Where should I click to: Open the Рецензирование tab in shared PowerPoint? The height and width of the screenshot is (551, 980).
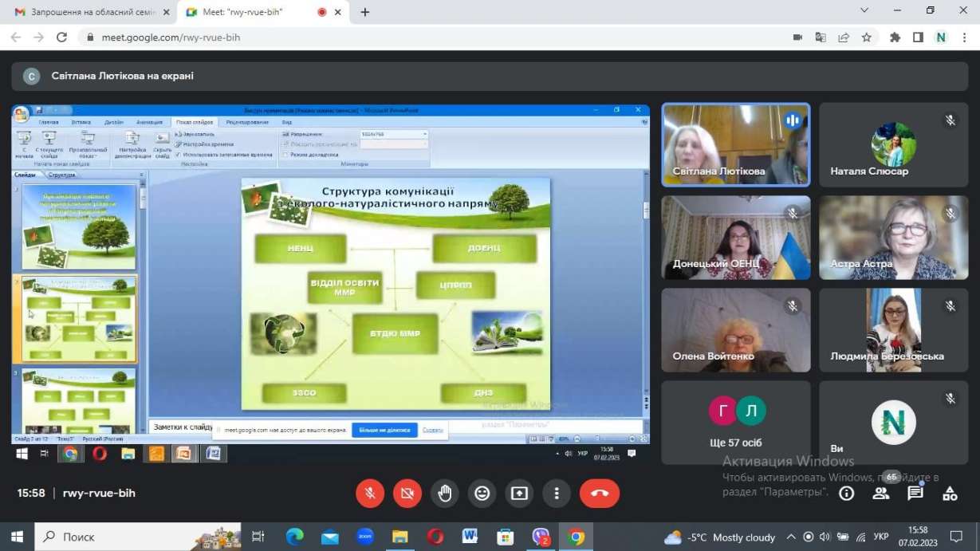[246, 122]
